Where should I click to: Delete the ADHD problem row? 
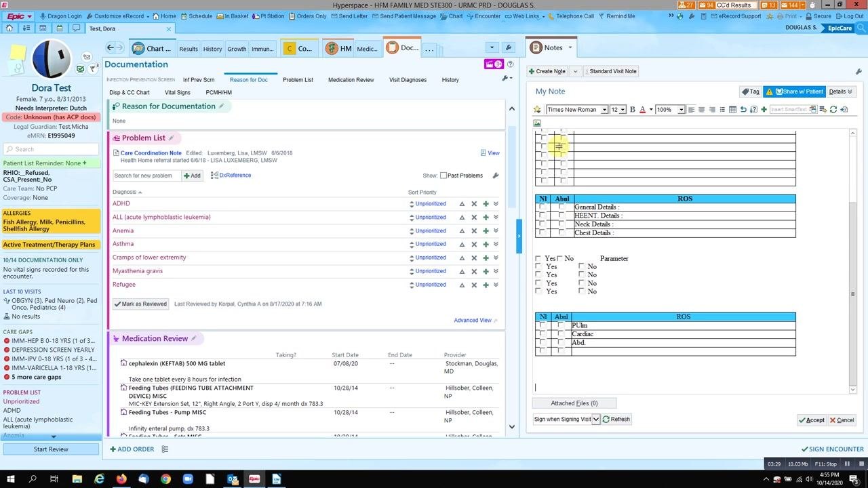[474, 203]
